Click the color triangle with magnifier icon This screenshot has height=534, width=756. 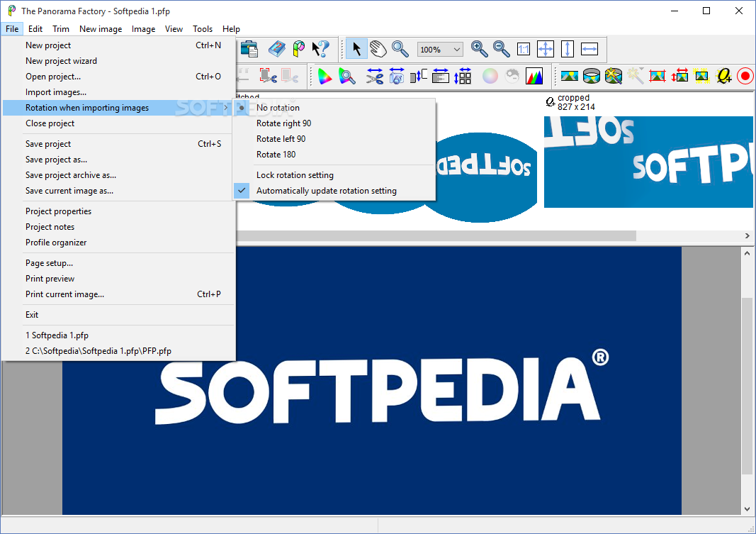pyautogui.click(x=347, y=76)
